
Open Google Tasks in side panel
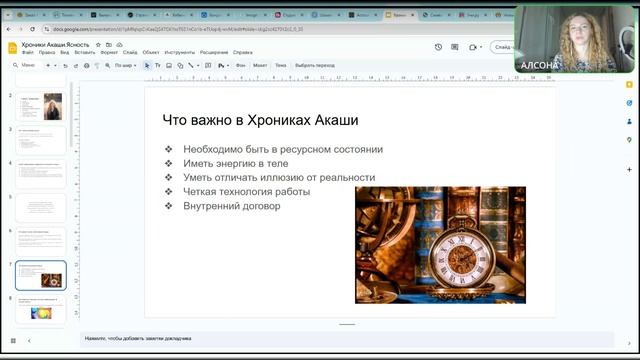tap(629, 103)
